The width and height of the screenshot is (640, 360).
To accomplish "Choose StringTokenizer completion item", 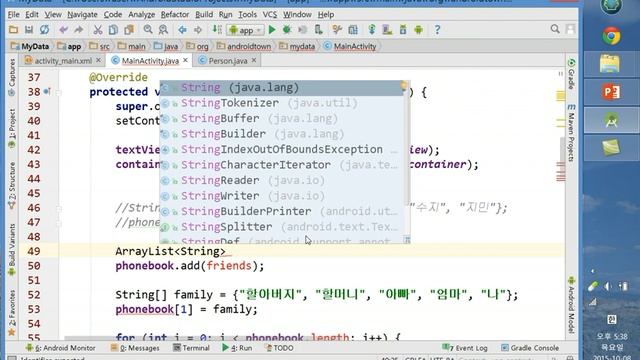I will click(x=282, y=103).
